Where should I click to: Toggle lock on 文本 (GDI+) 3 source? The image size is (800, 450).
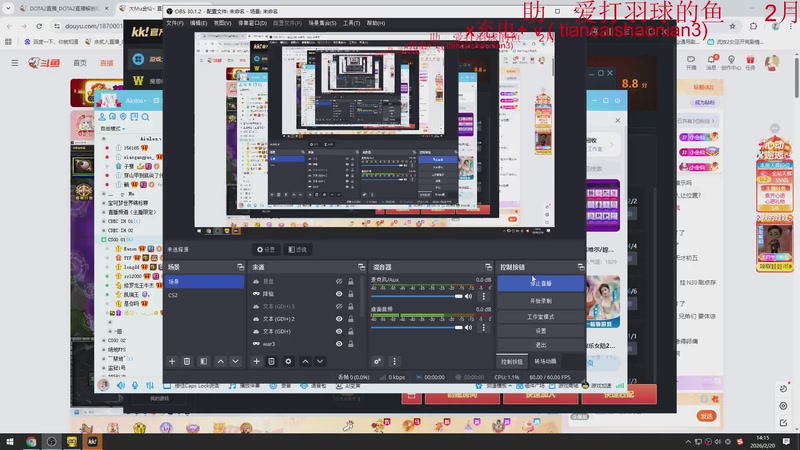pyautogui.click(x=351, y=306)
